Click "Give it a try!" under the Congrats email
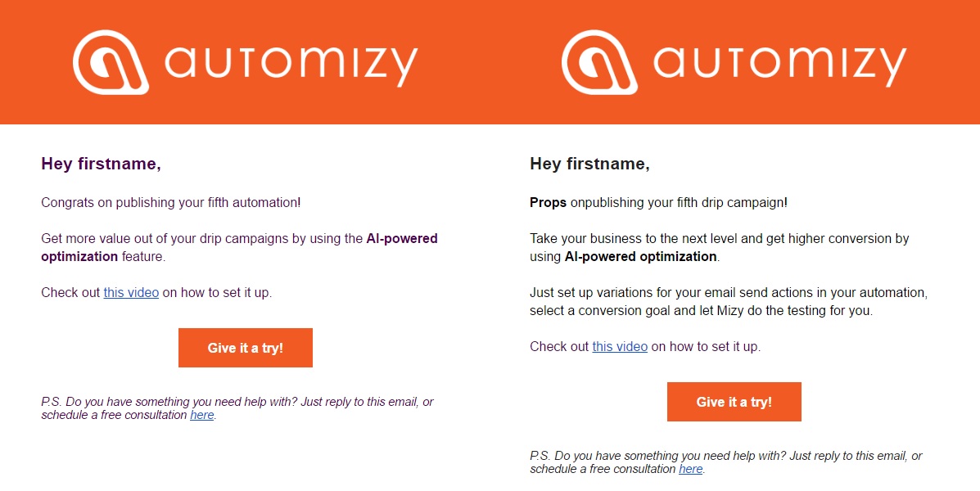Image resolution: width=980 pixels, height=491 pixels. point(246,348)
